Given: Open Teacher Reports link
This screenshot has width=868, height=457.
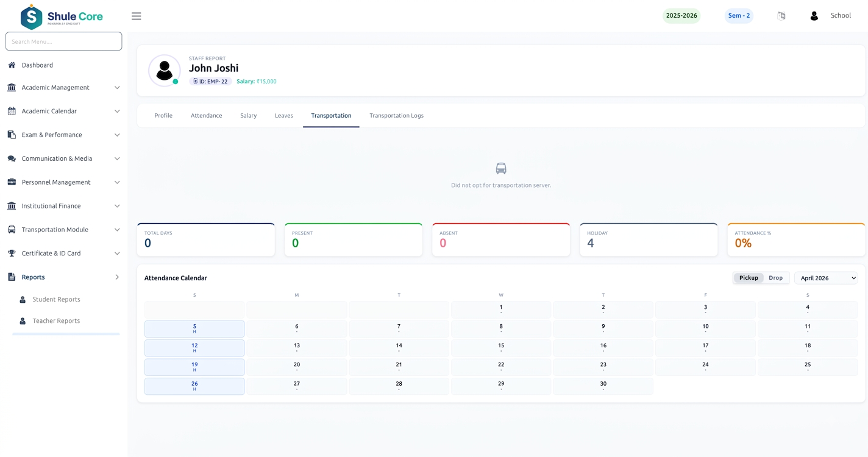Looking at the screenshot, I should tap(56, 321).
